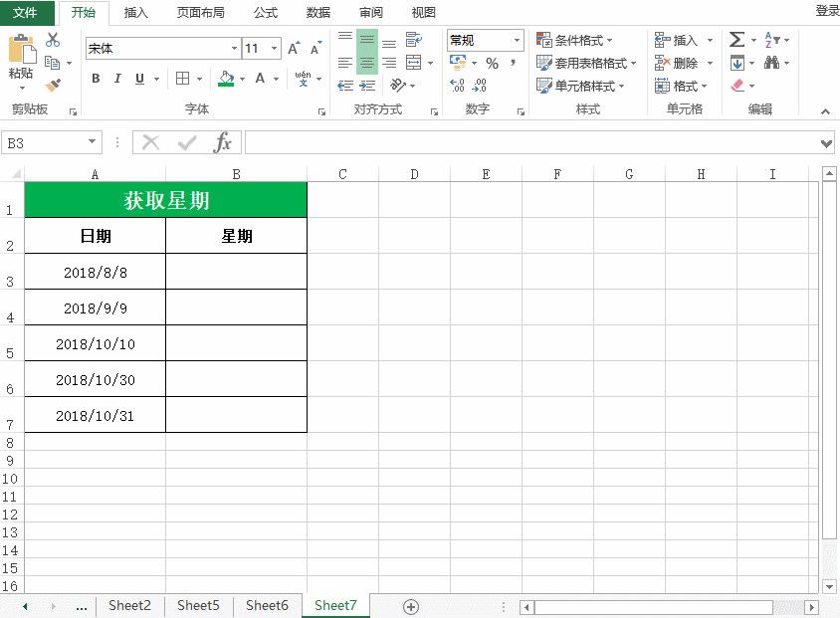Click the Increase Decimal icon
This screenshot has height=618, width=840.
click(x=456, y=84)
